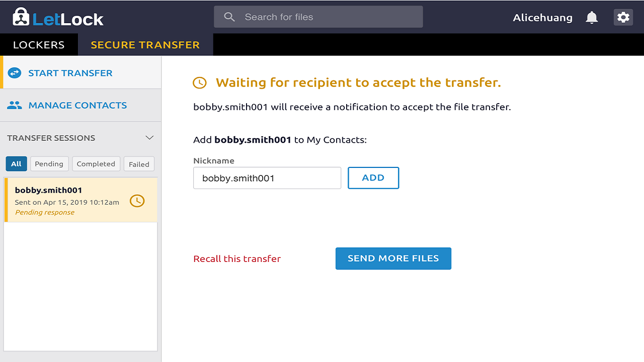644x362 pixels.
Task: Click into the Nickname input field
Action: click(x=267, y=178)
